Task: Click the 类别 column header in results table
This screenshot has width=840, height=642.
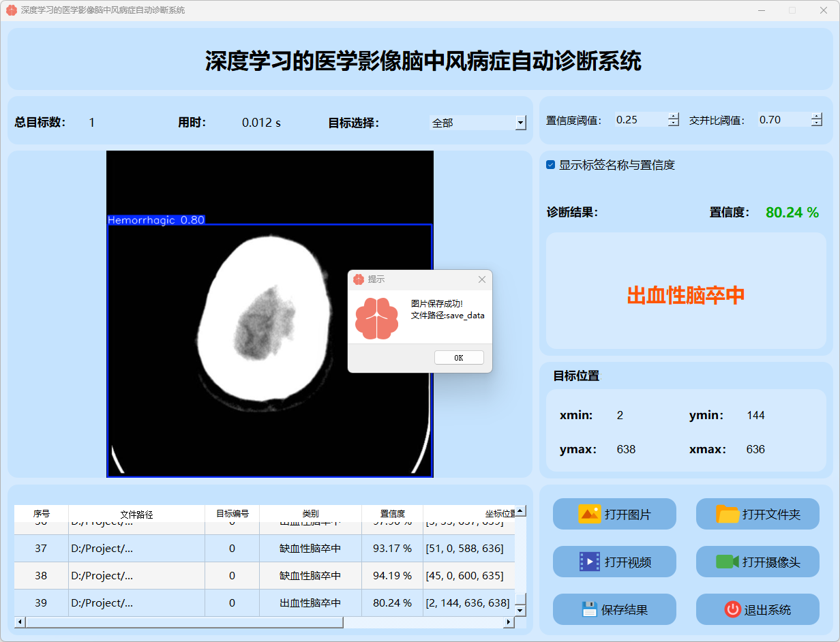Action: [310, 514]
